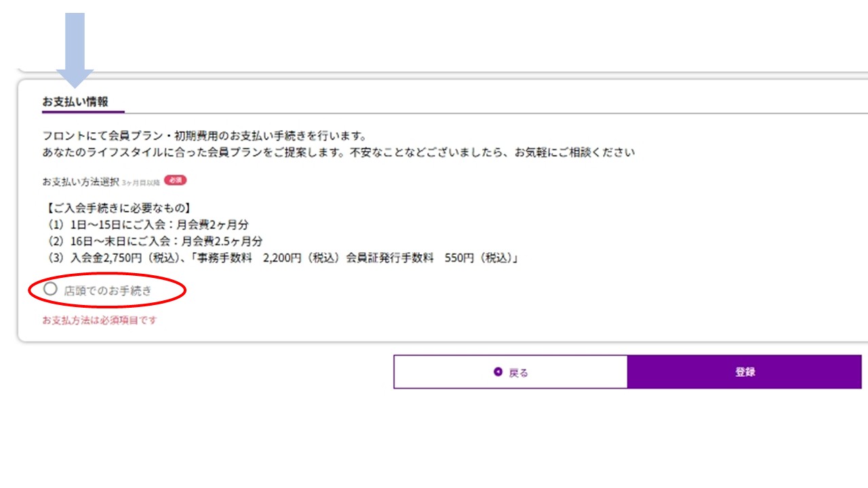Click the error message お支払方法は必須項目です
This screenshot has width=868, height=488.
coord(99,320)
